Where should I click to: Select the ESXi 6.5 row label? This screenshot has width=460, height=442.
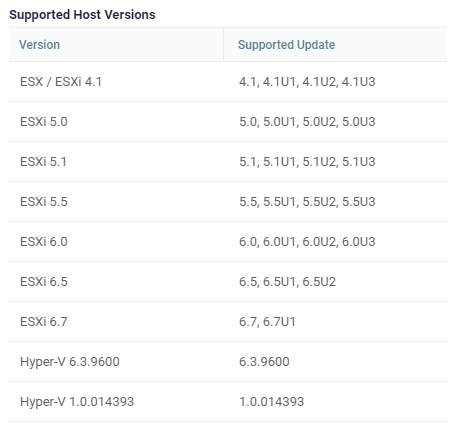pyautogui.click(x=44, y=282)
